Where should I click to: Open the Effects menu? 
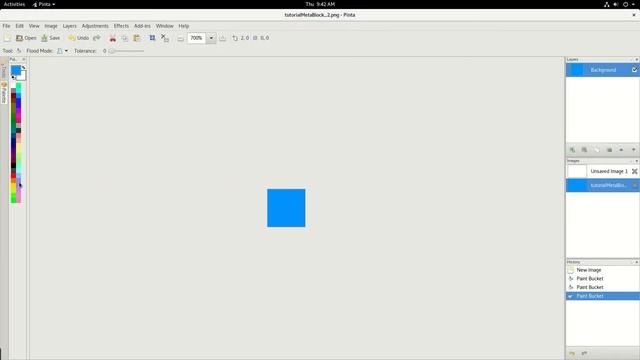(121, 26)
